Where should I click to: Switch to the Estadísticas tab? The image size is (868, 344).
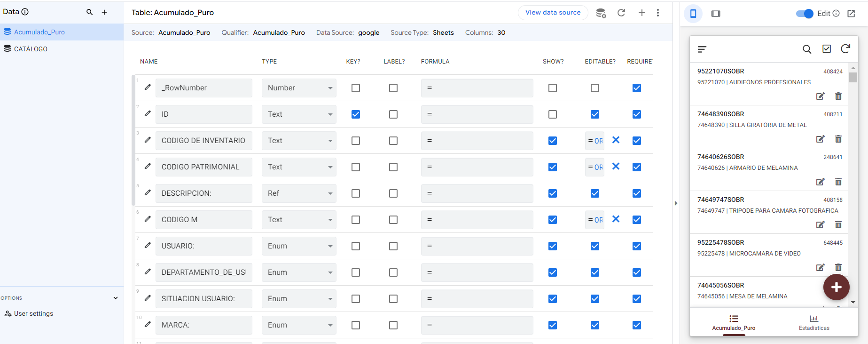814,322
